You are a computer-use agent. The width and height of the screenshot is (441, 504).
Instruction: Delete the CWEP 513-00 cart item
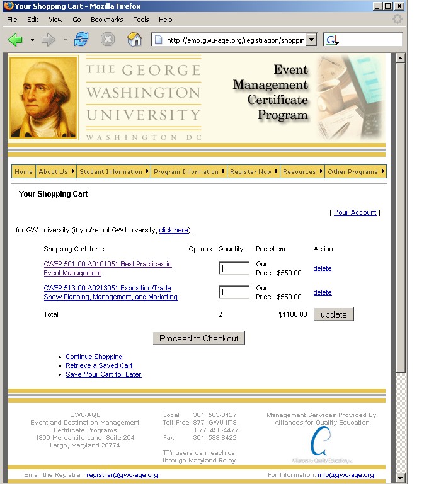(x=323, y=292)
